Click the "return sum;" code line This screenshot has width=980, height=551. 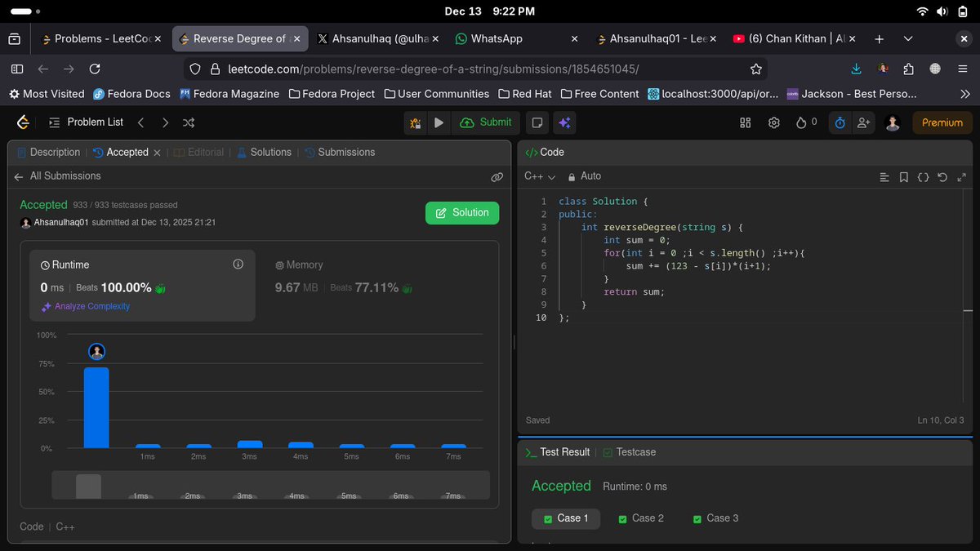point(635,292)
